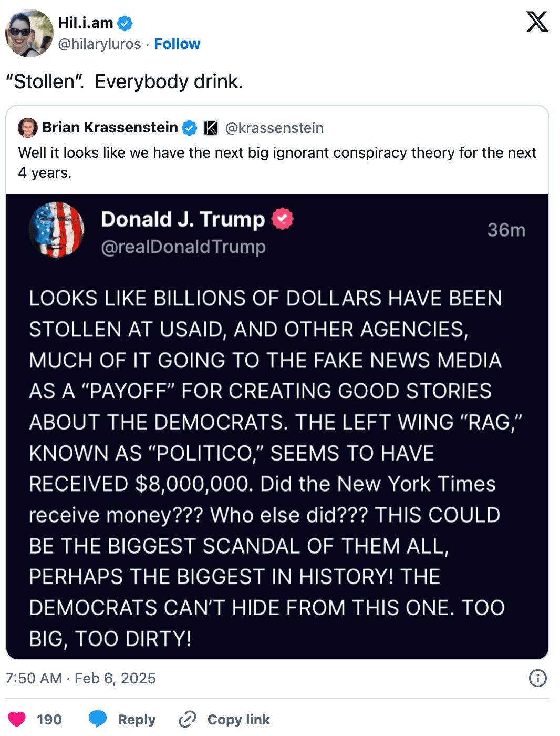This screenshot has height=736, width=560.
Task: Open Brian Krassenstein's small avatar
Action: [x=27, y=128]
